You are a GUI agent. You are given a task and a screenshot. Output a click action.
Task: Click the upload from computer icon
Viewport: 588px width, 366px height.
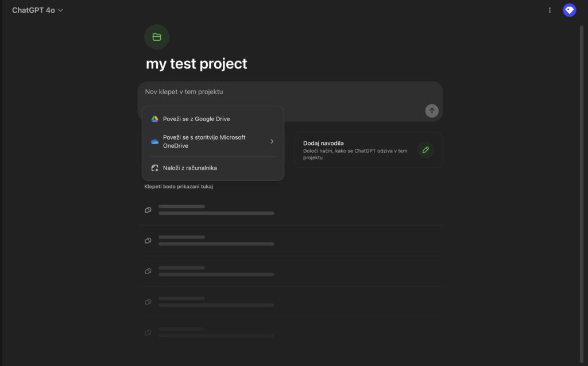154,168
